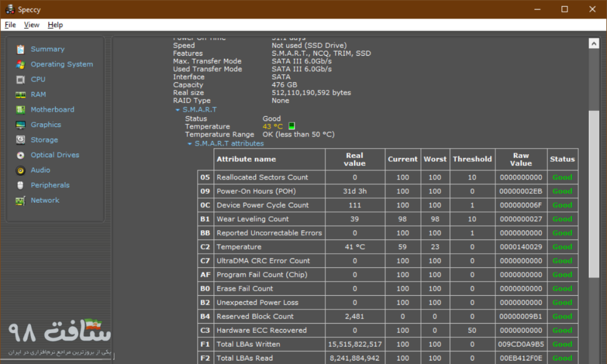Open the Help menu

point(55,25)
